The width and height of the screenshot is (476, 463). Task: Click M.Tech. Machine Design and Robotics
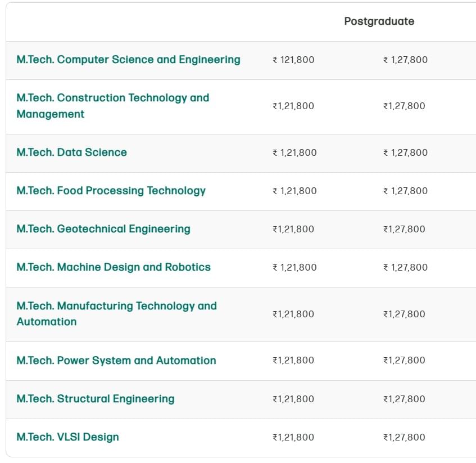click(114, 267)
